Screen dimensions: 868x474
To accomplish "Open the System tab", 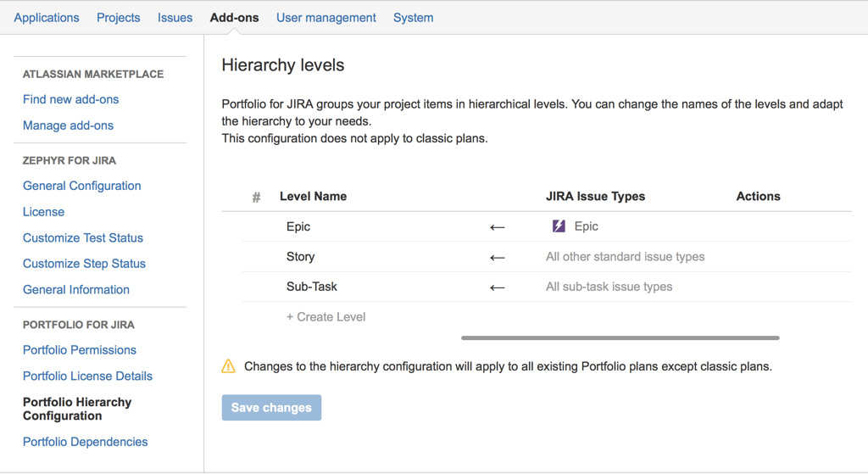I will (x=414, y=18).
